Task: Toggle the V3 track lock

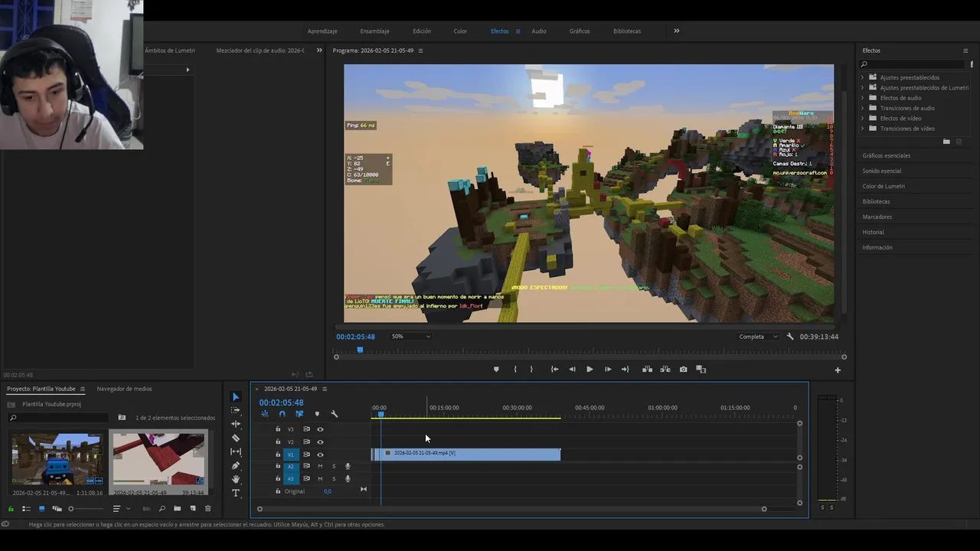Action: [278, 429]
